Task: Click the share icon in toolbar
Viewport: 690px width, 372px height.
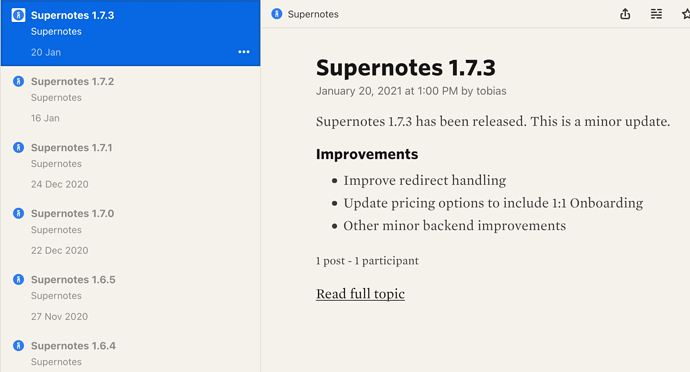Action: tap(625, 14)
